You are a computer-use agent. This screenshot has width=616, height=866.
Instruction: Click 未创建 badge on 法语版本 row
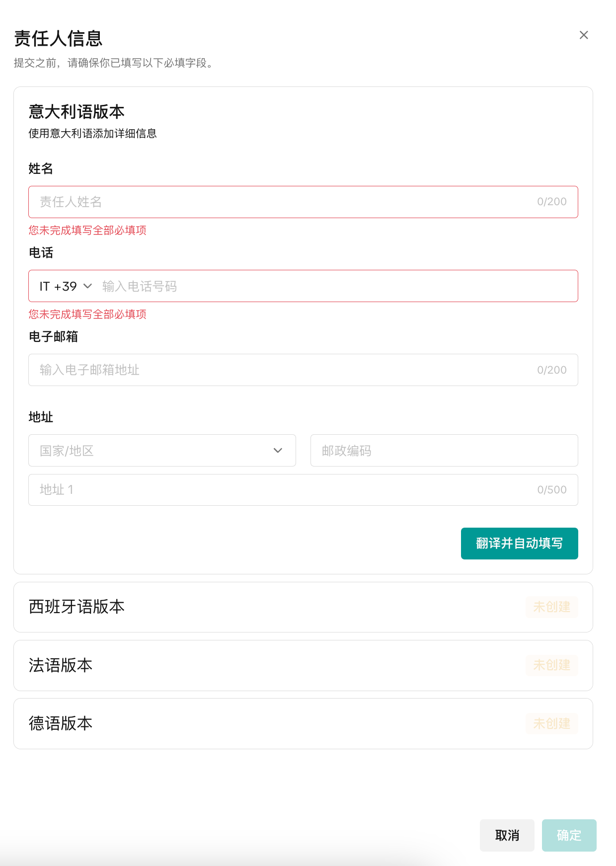pyautogui.click(x=551, y=665)
